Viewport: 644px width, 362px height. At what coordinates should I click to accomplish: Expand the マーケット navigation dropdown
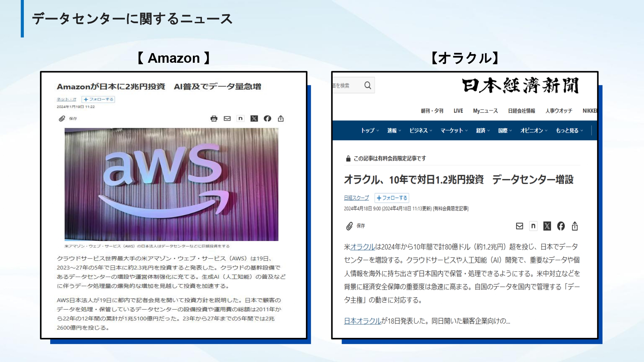pos(454,130)
